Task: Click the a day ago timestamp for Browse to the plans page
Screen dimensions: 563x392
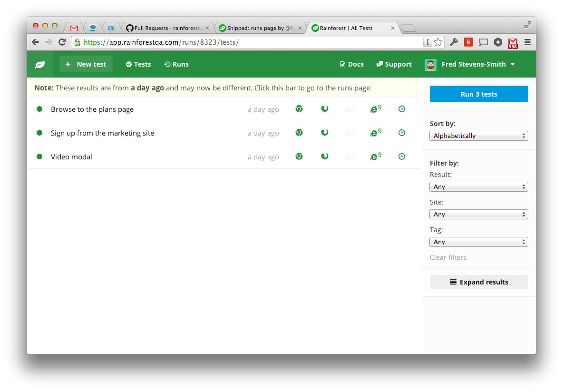Action: click(263, 109)
